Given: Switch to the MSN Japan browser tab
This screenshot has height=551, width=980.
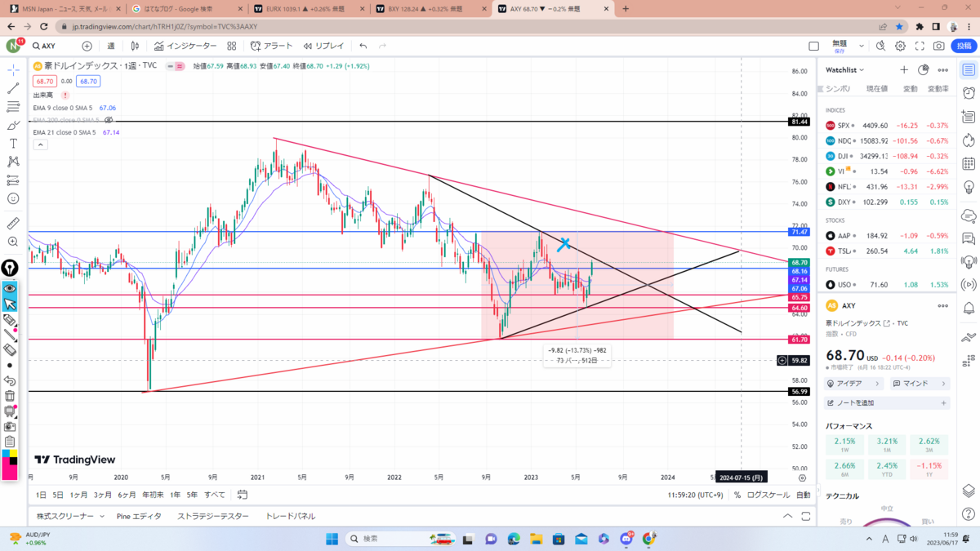Looking at the screenshot, I should [x=64, y=9].
